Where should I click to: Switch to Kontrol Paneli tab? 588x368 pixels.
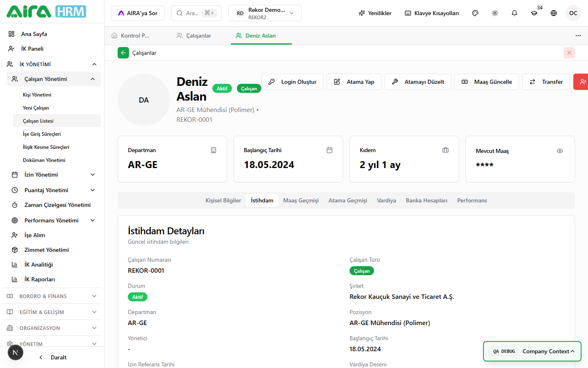[x=136, y=36]
